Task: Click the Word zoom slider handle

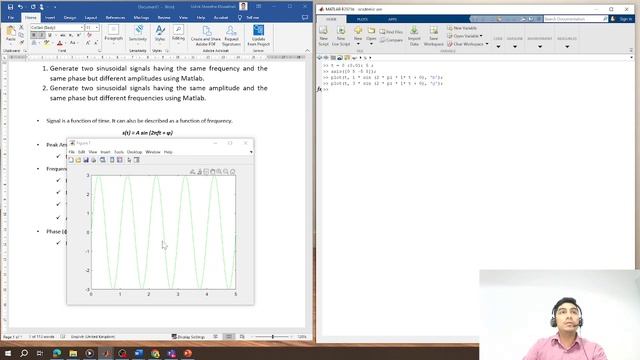Action: 273,337
